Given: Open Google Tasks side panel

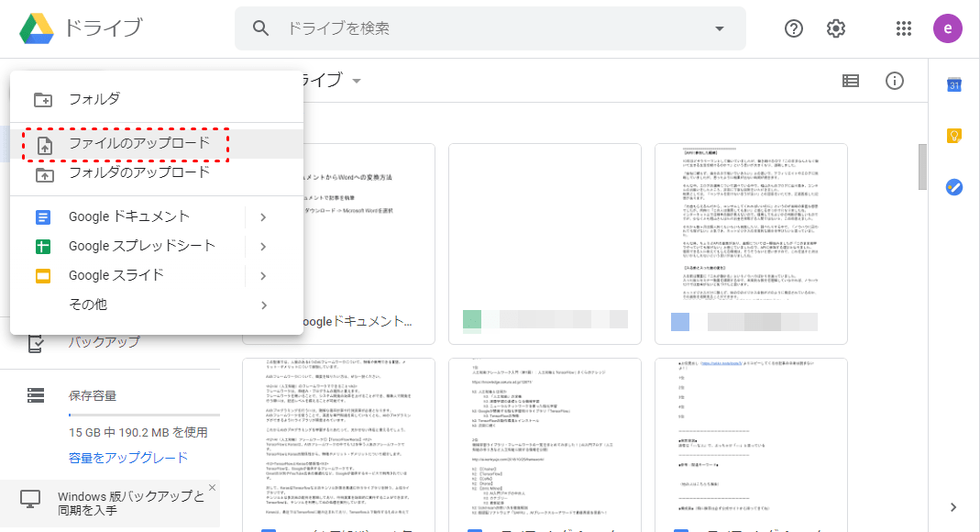Looking at the screenshot, I should click(x=953, y=186).
